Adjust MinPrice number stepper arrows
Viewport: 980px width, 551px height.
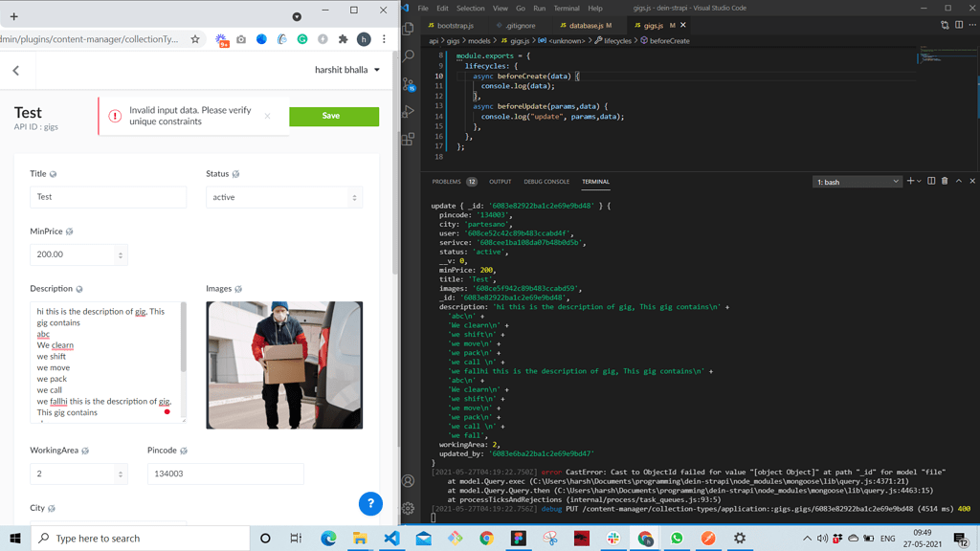pyautogui.click(x=121, y=254)
